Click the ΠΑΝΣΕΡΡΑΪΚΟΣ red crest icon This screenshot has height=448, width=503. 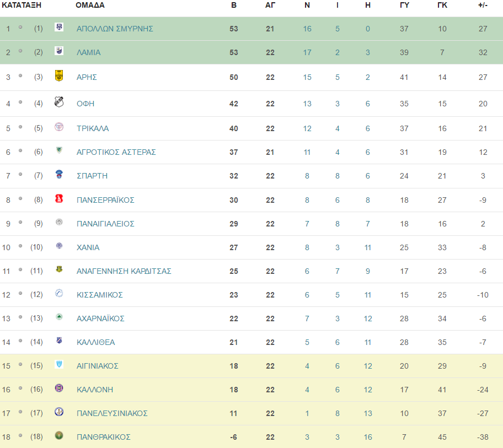tap(59, 199)
